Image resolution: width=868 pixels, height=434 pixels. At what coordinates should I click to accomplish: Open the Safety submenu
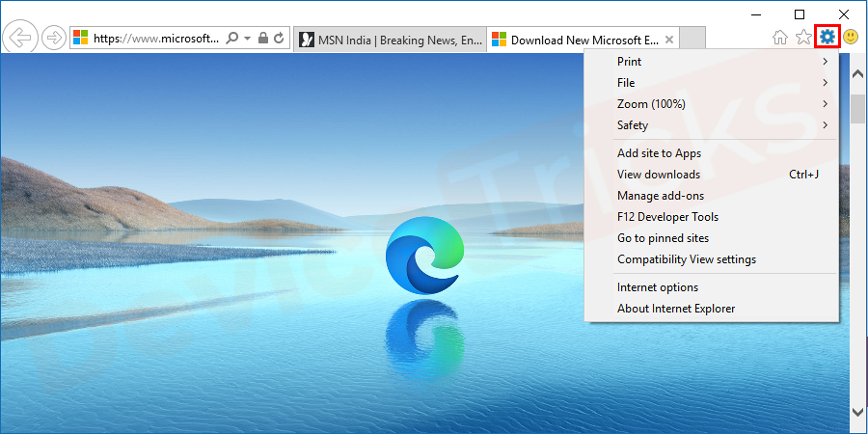711,125
